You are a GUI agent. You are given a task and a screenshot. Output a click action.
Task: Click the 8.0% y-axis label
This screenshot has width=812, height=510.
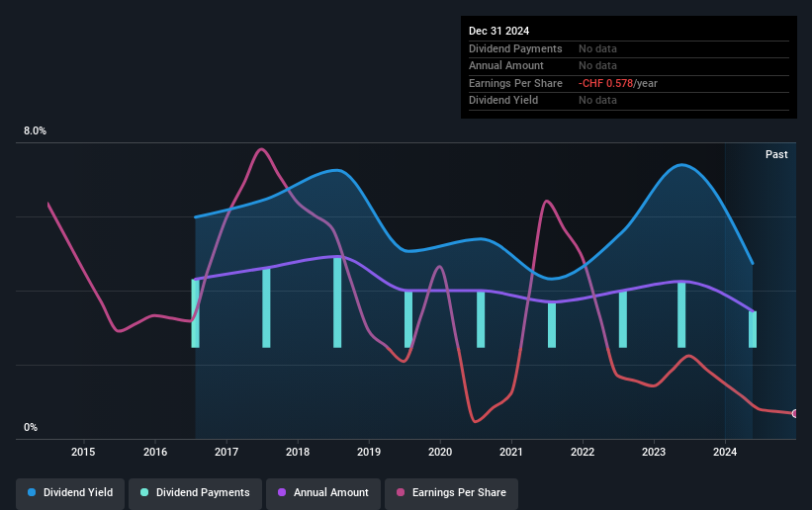pyautogui.click(x=35, y=131)
